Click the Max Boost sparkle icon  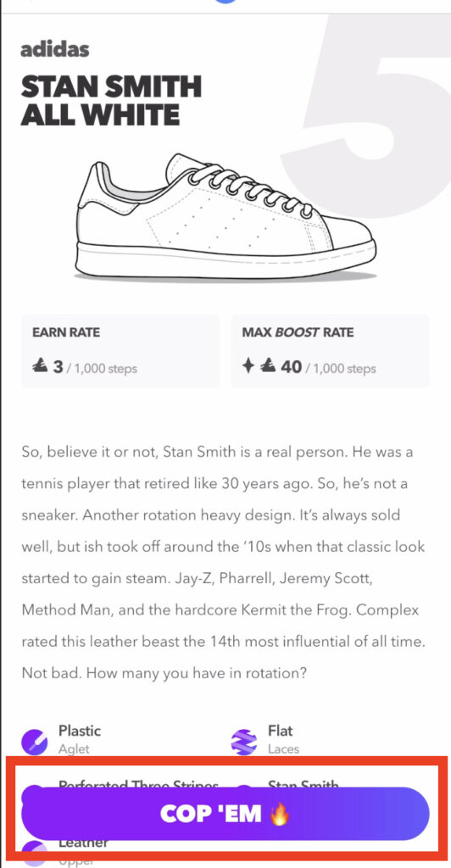tap(249, 366)
